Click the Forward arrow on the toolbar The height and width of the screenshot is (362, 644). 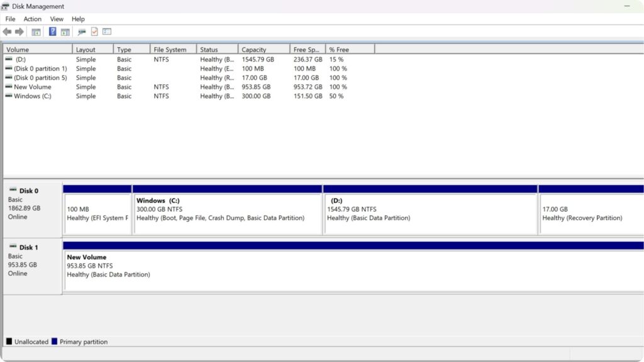tap(18, 31)
